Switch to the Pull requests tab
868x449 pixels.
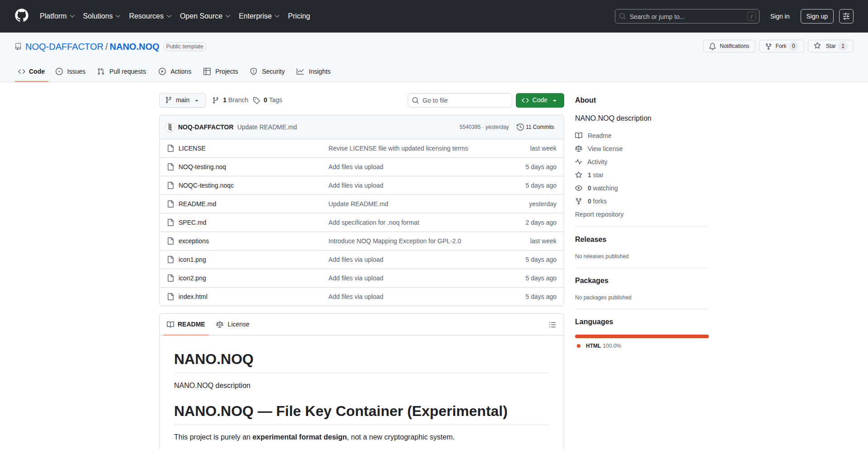pyautogui.click(x=121, y=71)
